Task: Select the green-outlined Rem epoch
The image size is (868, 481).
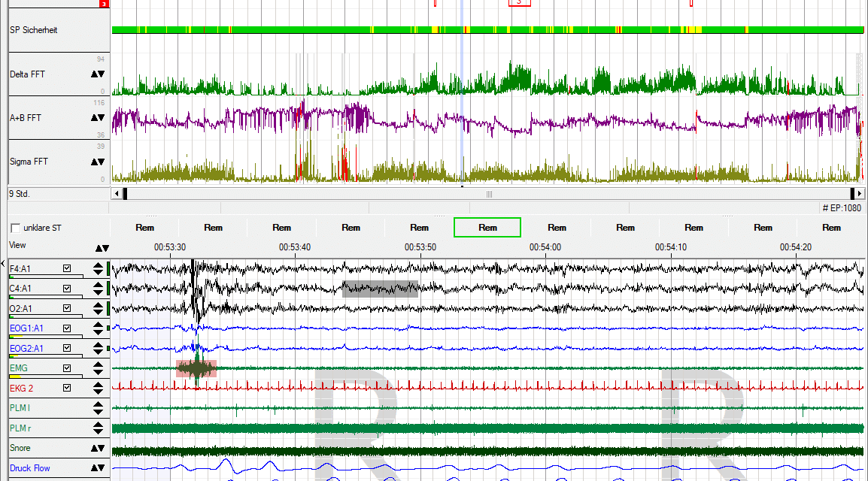Action: [487, 227]
